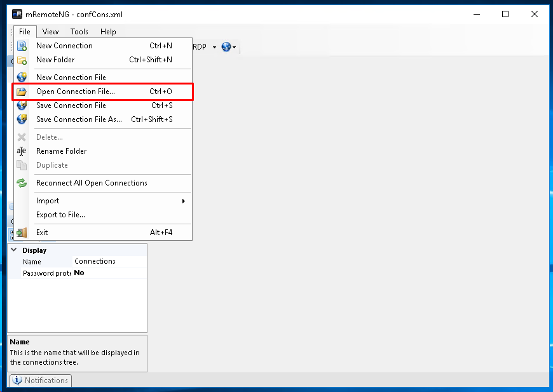Open the globe button dropdown arrow
The image size is (553, 392).
click(234, 47)
